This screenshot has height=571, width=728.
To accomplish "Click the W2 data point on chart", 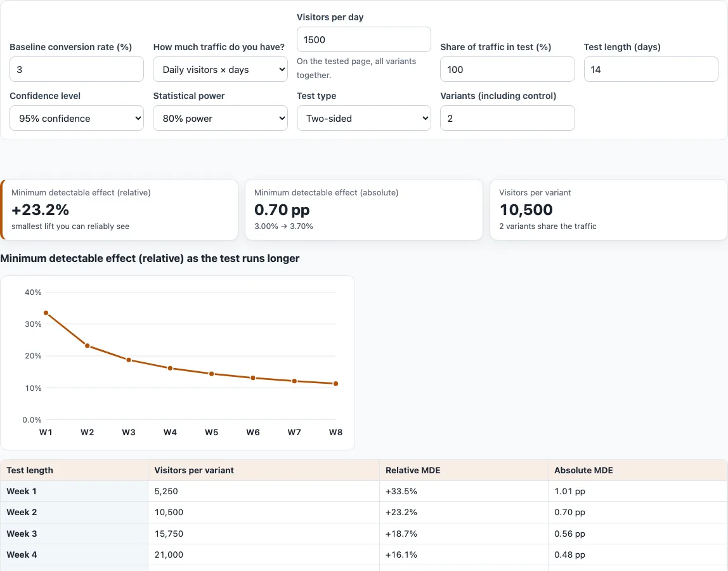I will [88, 346].
